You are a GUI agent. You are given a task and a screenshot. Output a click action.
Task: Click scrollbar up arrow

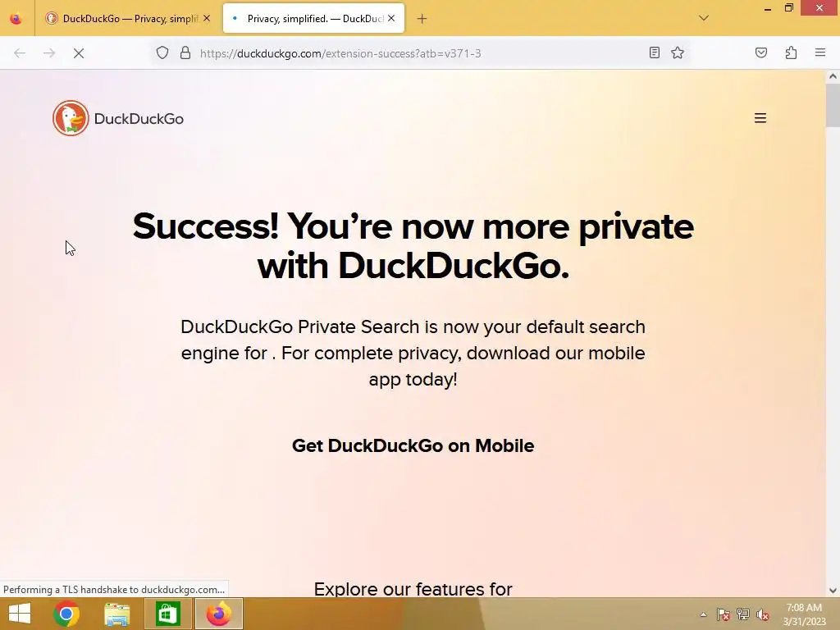click(x=833, y=76)
